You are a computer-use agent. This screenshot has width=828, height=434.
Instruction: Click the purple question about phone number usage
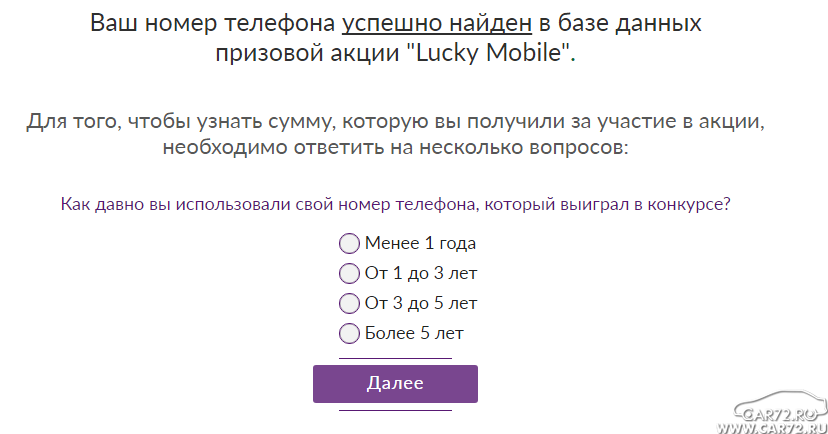396,204
